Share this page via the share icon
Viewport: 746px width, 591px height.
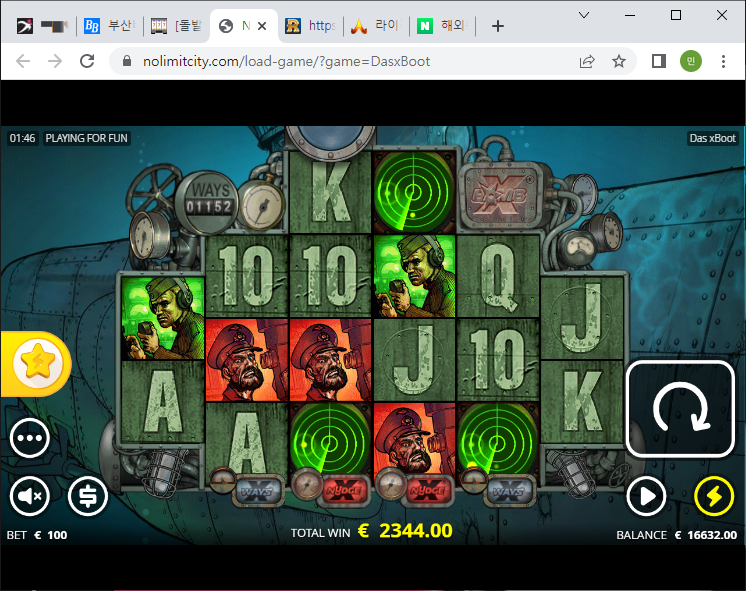coord(587,61)
